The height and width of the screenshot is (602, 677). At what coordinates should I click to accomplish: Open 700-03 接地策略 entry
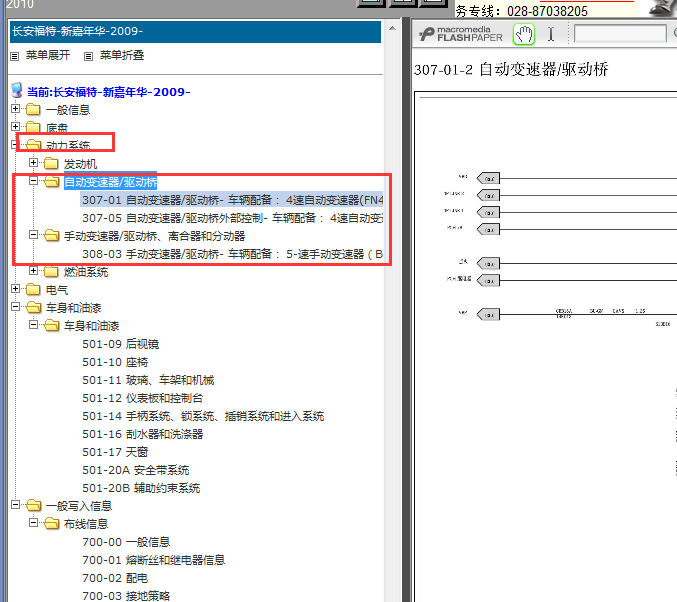click(126, 596)
